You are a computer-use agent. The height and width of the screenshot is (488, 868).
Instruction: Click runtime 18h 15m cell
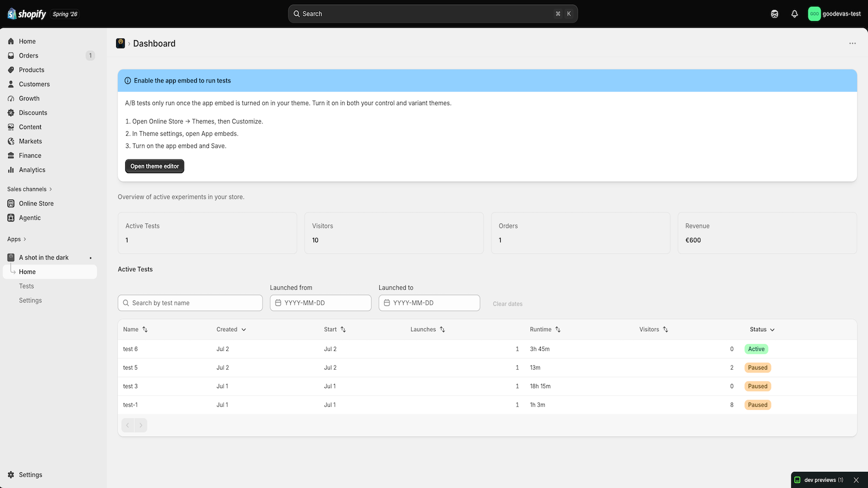540,387
